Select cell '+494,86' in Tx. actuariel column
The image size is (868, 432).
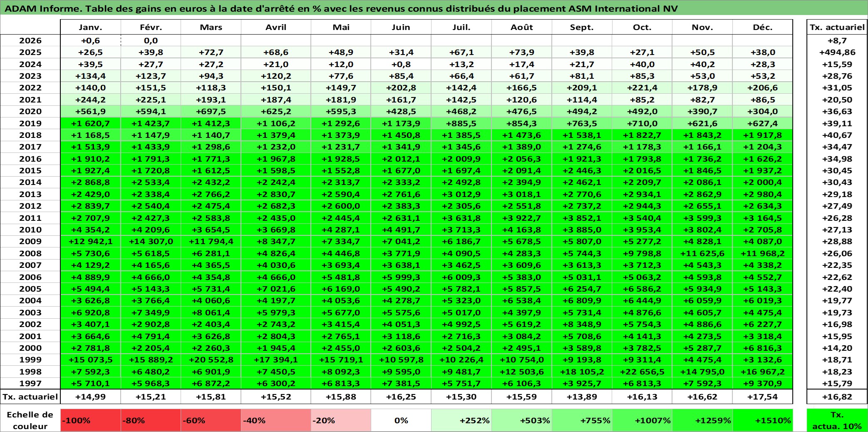click(837, 52)
